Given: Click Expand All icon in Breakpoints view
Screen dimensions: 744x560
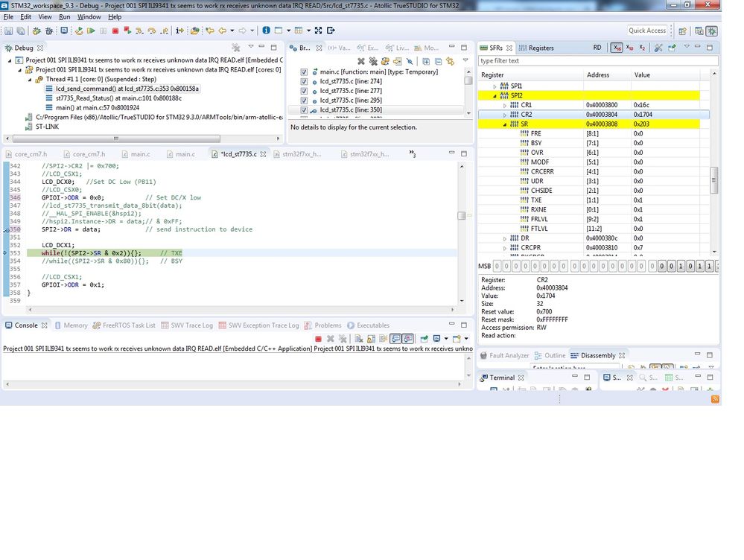Looking at the screenshot, I should 426,61.
